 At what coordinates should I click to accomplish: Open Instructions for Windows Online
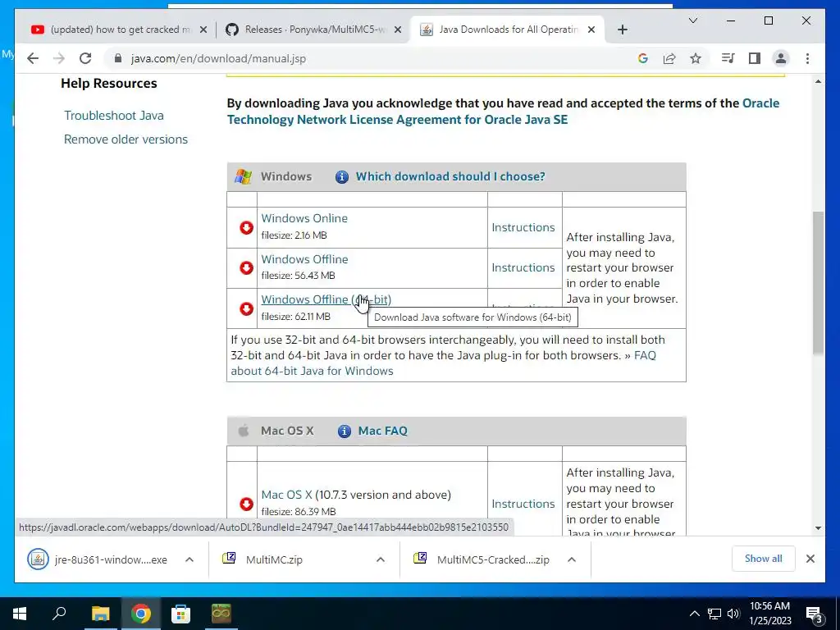(x=523, y=227)
